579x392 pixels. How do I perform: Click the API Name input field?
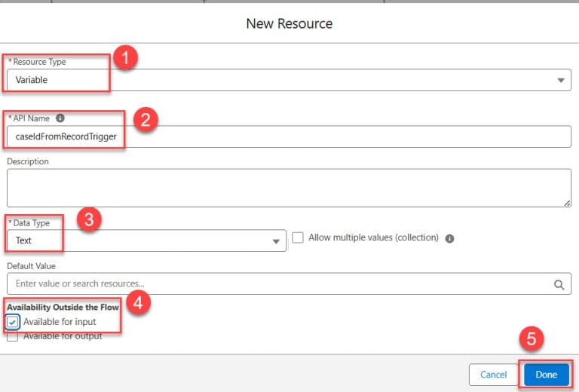289,136
